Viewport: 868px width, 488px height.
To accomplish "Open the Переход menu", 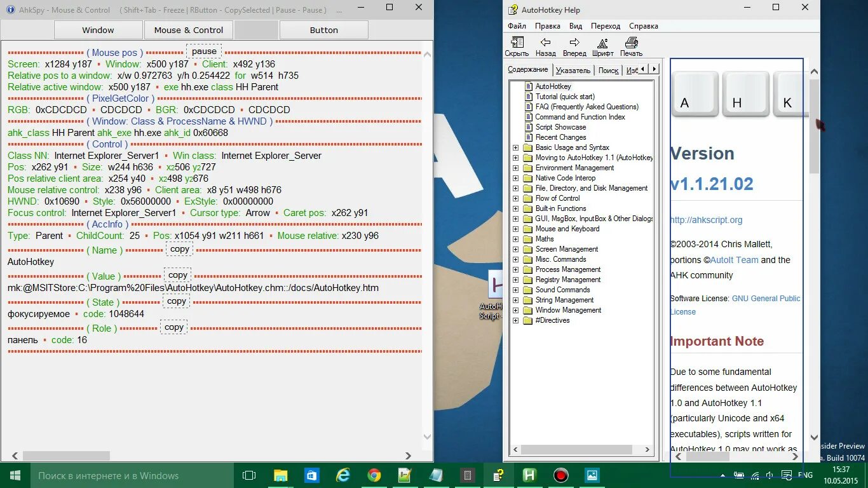I will (x=605, y=26).
